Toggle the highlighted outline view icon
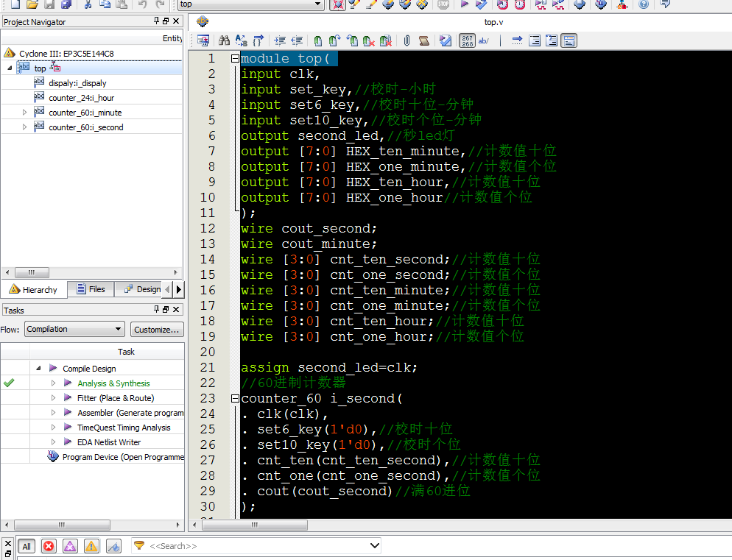Viewport: 732px width, 560px height. pyautogui.click(x=569, y=40)
